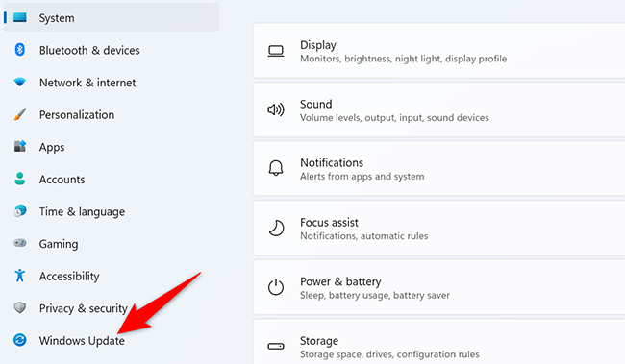Click the Gaming controller icon
The width and height of the screenshot is (625, 364).
click(20, 243)
